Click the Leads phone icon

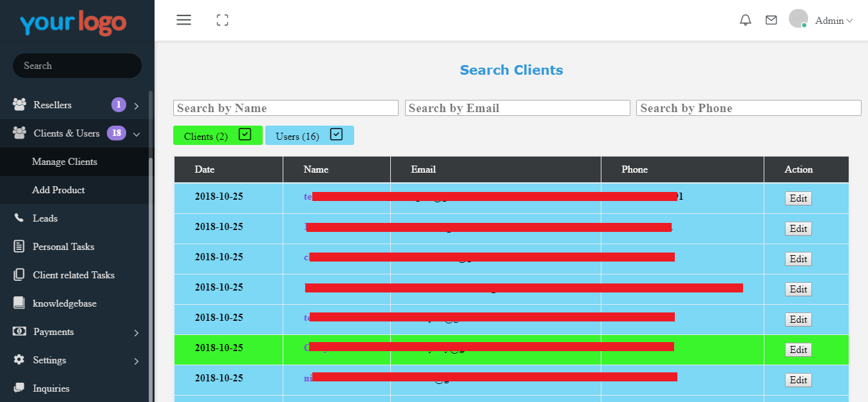point(19,218)
